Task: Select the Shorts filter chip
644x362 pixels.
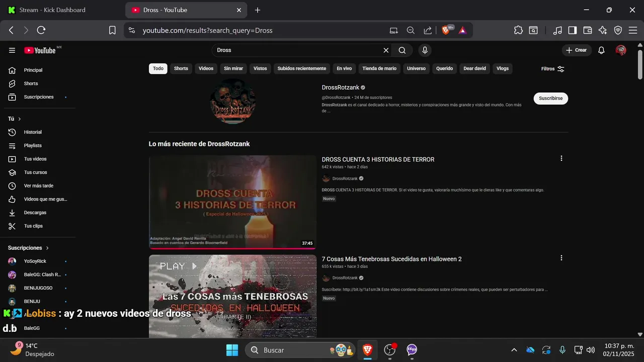Action: (181, 68)
